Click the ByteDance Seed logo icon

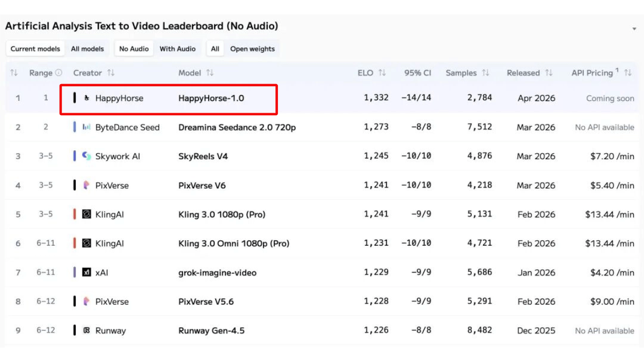(x=86, y=127)
